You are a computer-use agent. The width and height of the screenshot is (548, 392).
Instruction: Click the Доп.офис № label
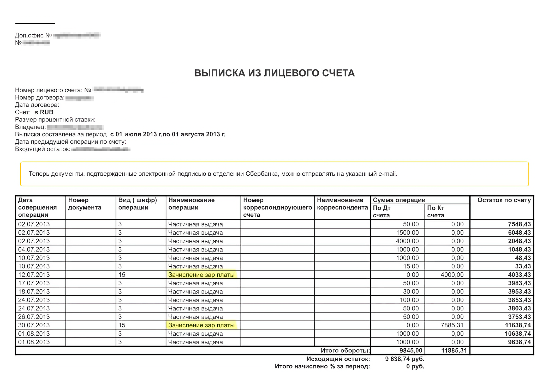33,35
